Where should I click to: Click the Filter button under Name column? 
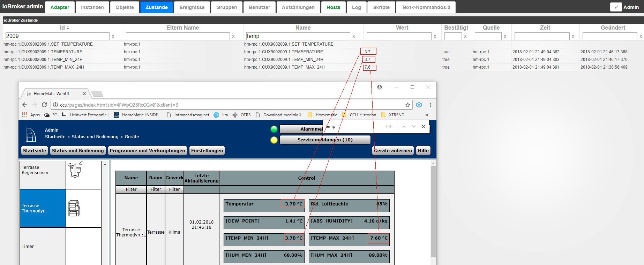[131, 189]
